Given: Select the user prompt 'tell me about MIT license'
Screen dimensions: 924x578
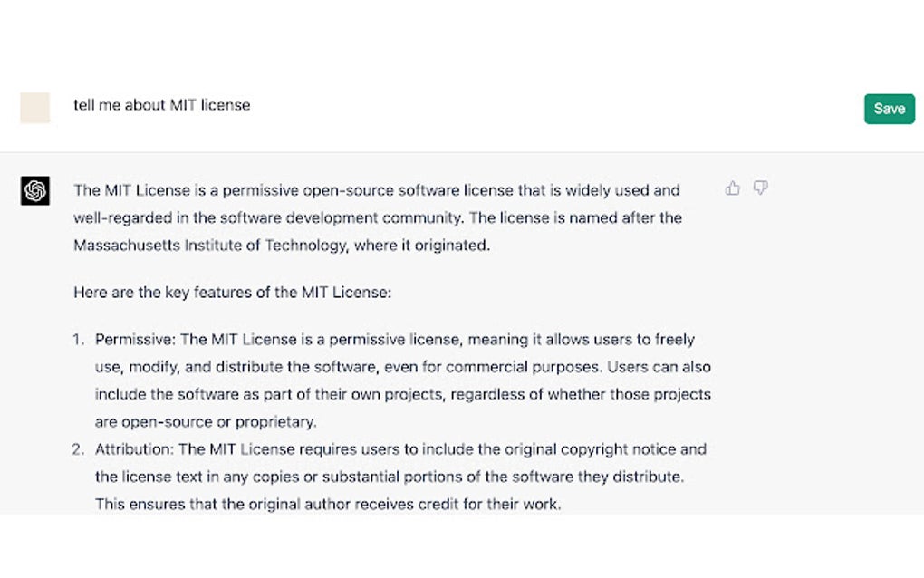Looking at the screenshot, I should tap(161, 105).
